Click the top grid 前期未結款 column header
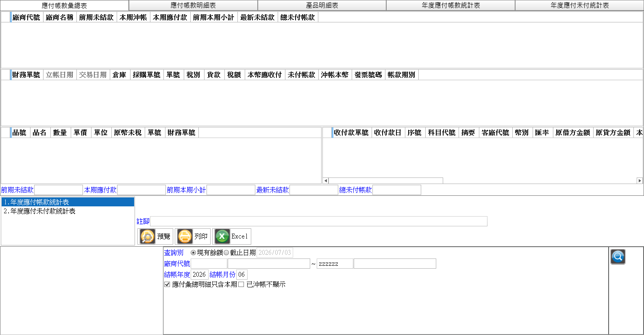This screenshot has height=335, width=644. click(96, 18)
